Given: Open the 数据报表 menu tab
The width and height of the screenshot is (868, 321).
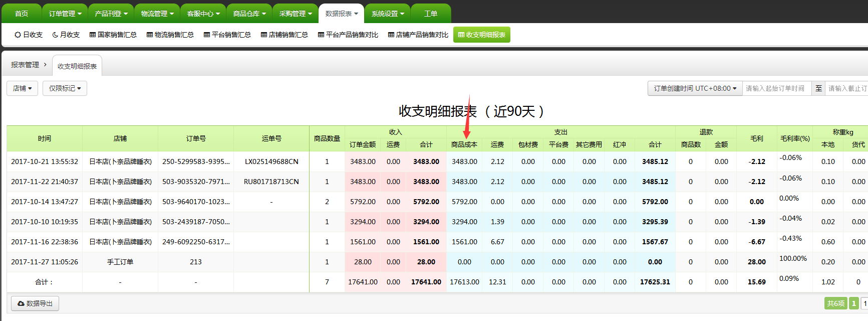Looking at the screenshot, I should point(342,14).
